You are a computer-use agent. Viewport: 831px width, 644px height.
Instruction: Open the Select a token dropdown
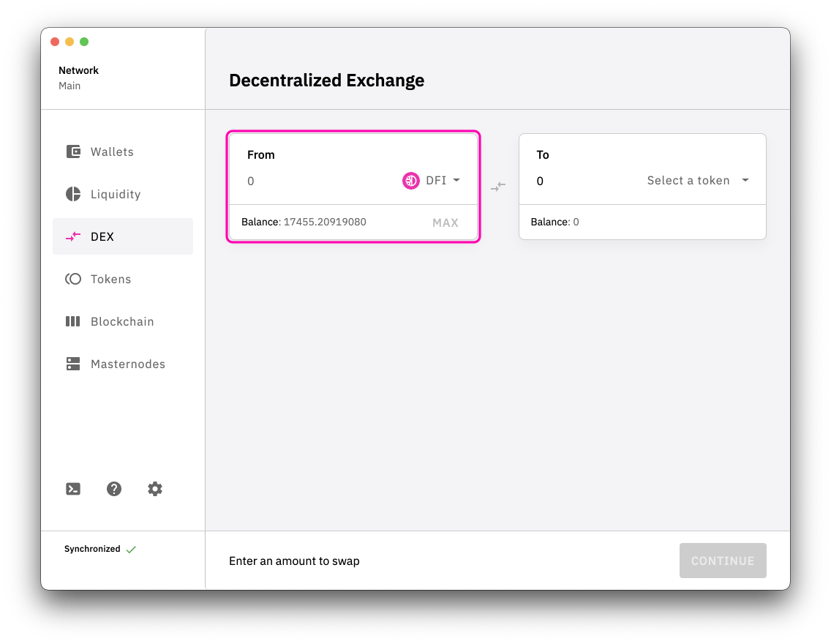[698, 181]
